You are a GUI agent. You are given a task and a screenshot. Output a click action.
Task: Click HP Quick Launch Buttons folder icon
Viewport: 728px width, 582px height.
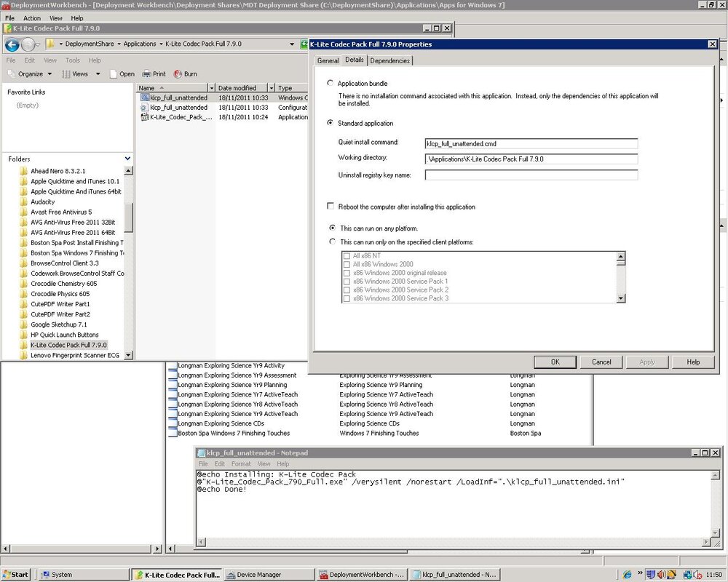coord(24,335)
